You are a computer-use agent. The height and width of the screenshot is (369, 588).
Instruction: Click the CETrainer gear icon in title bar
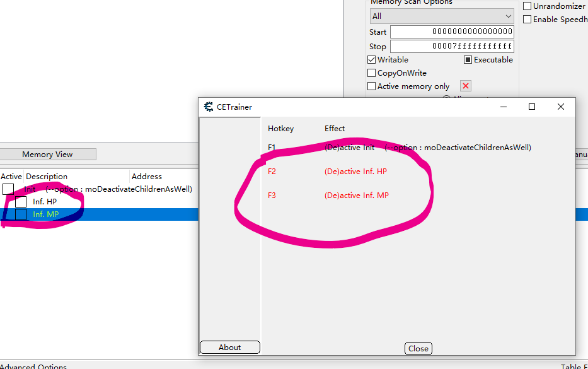(209, 107)
